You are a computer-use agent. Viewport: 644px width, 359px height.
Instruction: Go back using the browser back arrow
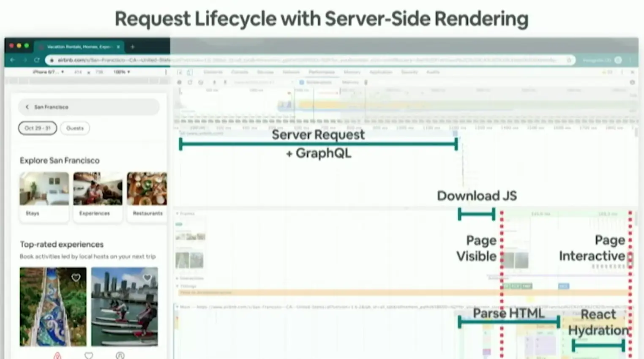point(12,60)
